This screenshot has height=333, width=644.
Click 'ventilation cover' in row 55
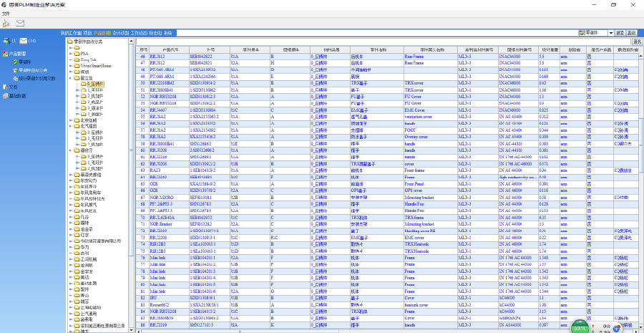418,117
